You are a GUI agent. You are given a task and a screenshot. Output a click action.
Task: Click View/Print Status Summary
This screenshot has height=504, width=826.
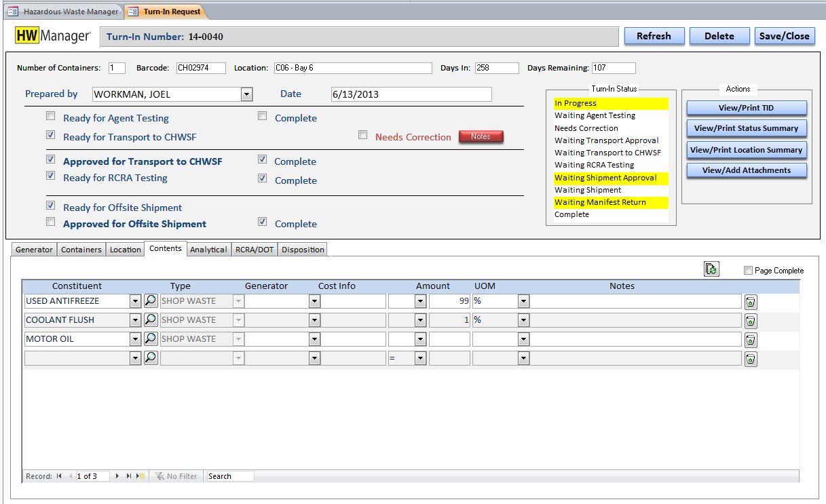pos(747,128)
